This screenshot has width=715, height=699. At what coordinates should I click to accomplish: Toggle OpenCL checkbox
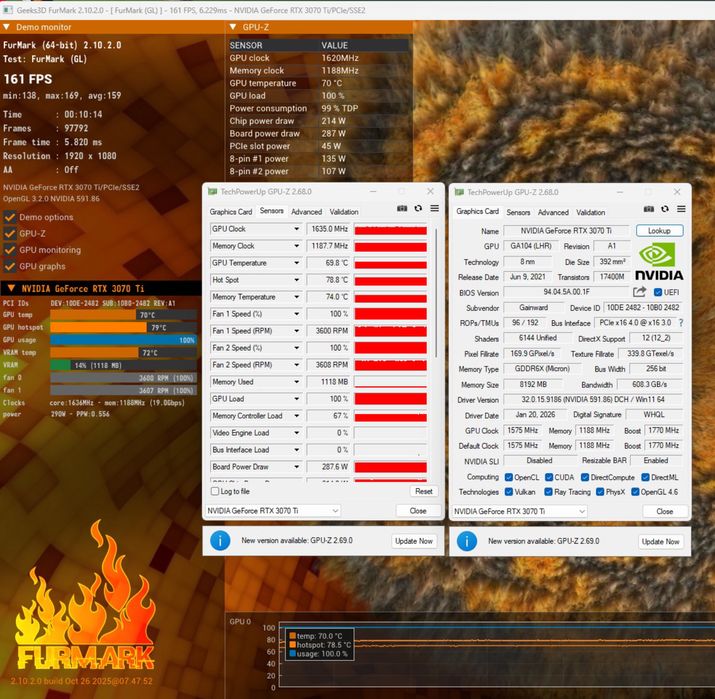pos(509,477)
